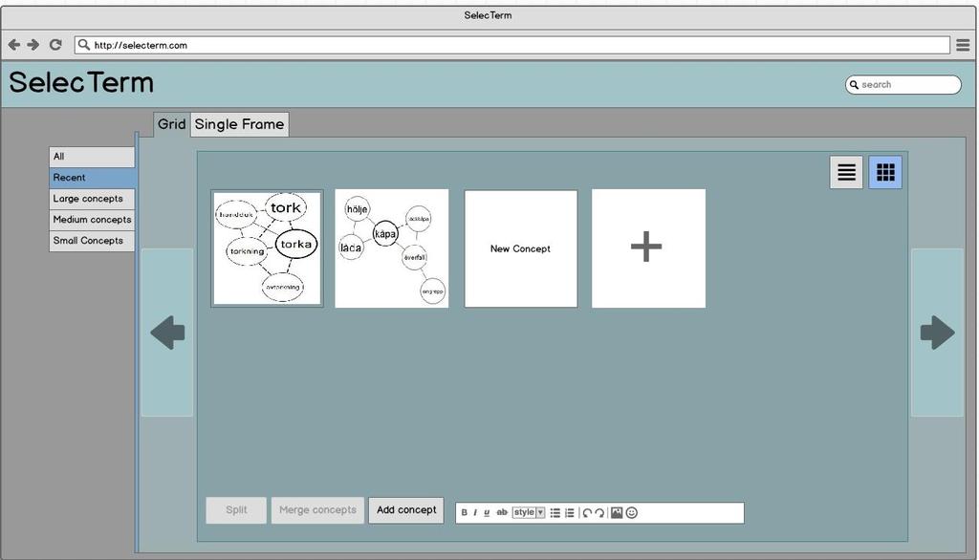Open the kåpa concept map thumbnail

(391, 248)
